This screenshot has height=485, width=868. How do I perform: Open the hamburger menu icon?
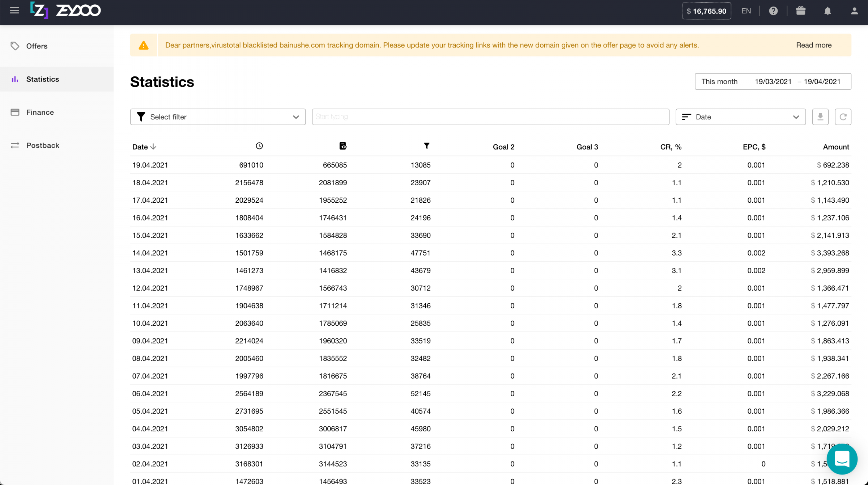coord(14,10)
